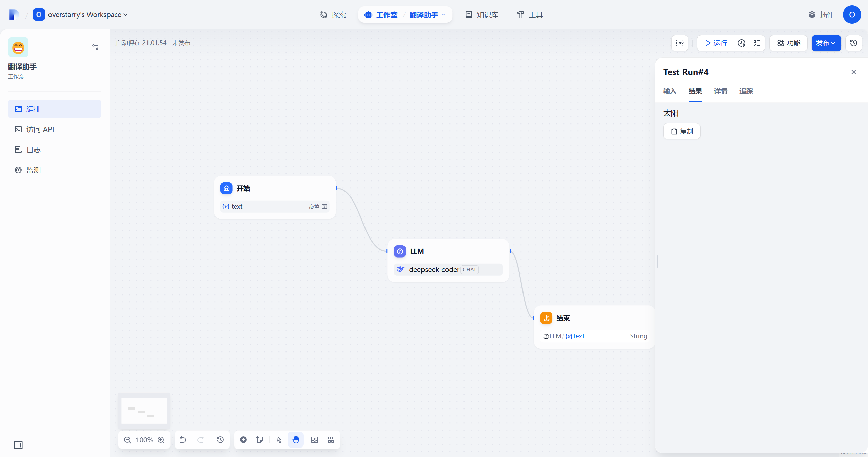Redo the canvas action
The width and height of the screenshot is (868, 457).
(x=200, y=440)
